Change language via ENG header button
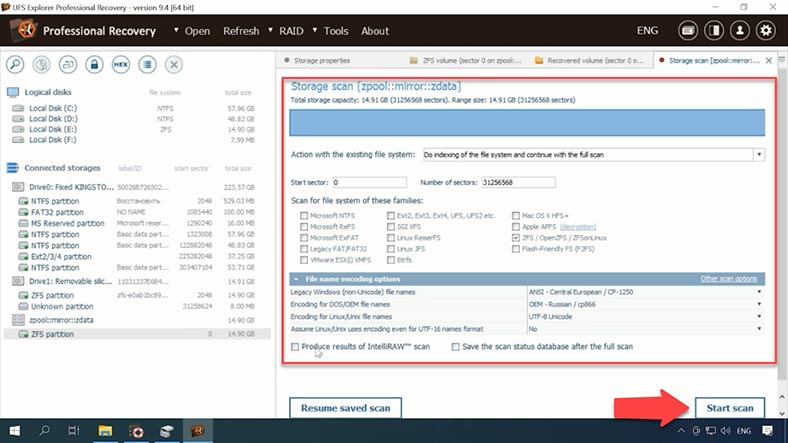Viewport: 788px width, 443px height. [647, 31]
